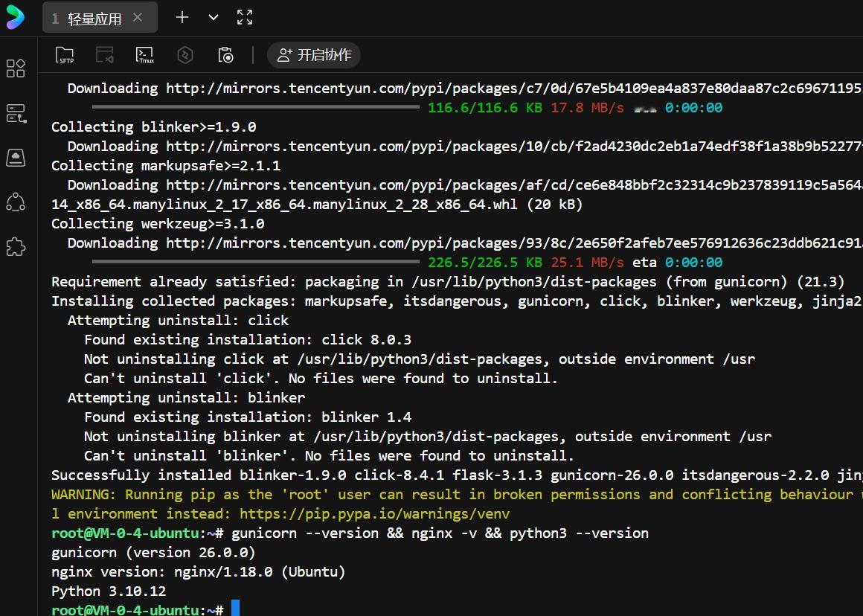Viewport: 863px width, 616px height.
Task: Add a new session tab
Action: coord(182,18)
